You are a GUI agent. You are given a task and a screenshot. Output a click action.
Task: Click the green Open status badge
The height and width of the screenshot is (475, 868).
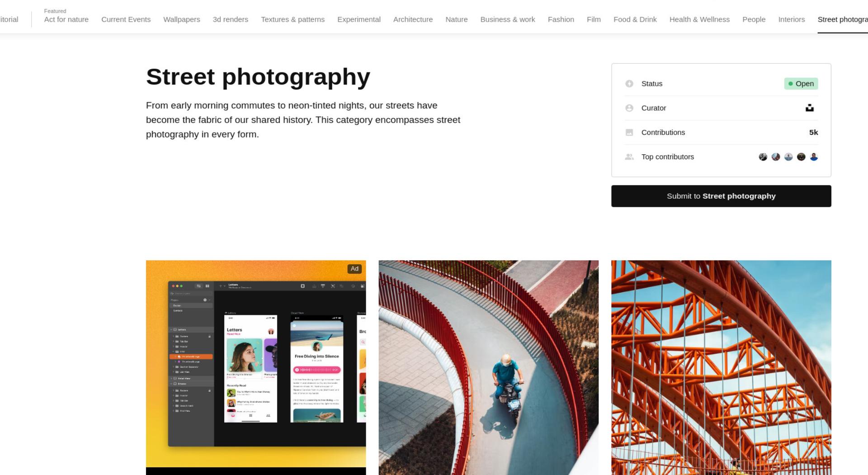point(801,84)
